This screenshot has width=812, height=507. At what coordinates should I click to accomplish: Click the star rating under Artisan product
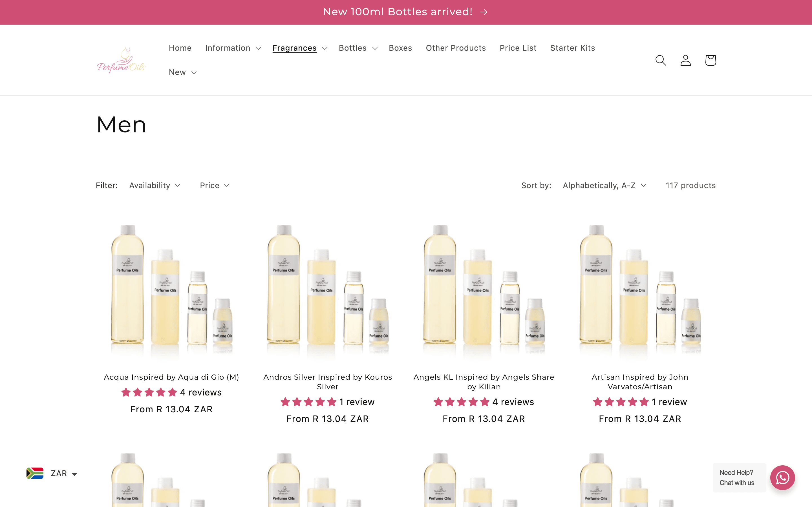click(x=620, y=402)
